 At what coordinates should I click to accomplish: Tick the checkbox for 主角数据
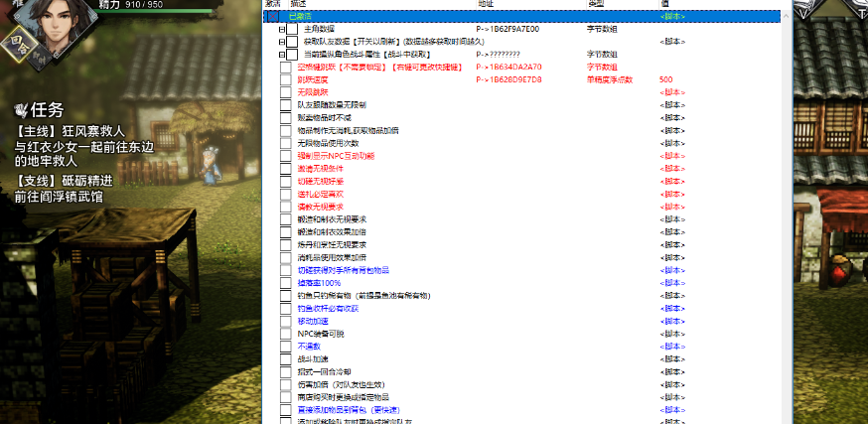292,30
